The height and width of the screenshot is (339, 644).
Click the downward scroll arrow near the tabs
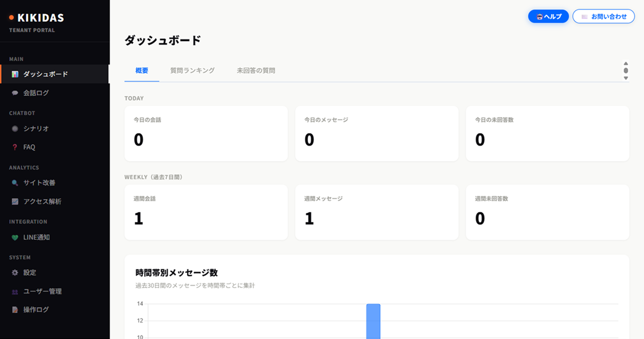(x=626, y=78)
